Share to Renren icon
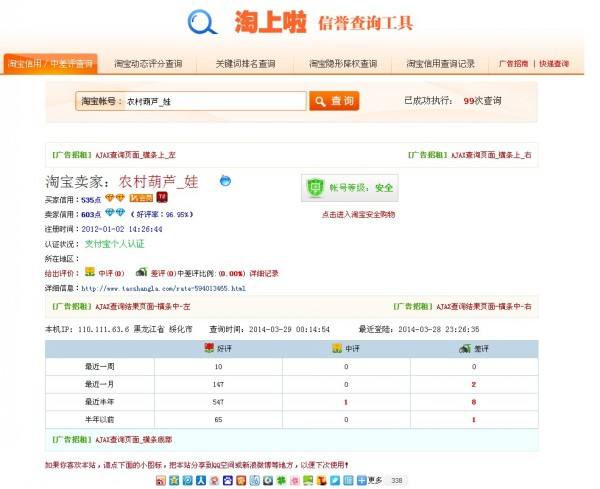 (201, 481)
